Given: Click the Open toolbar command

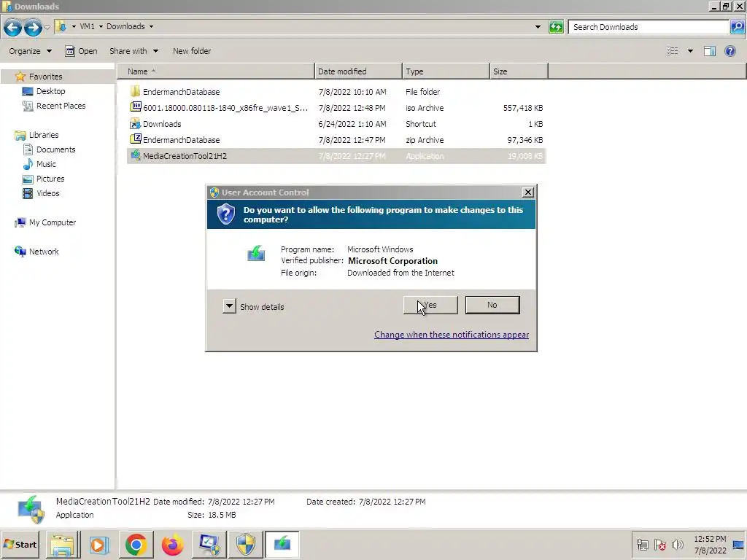Looking at the screenshot, I should click(81, 51).
